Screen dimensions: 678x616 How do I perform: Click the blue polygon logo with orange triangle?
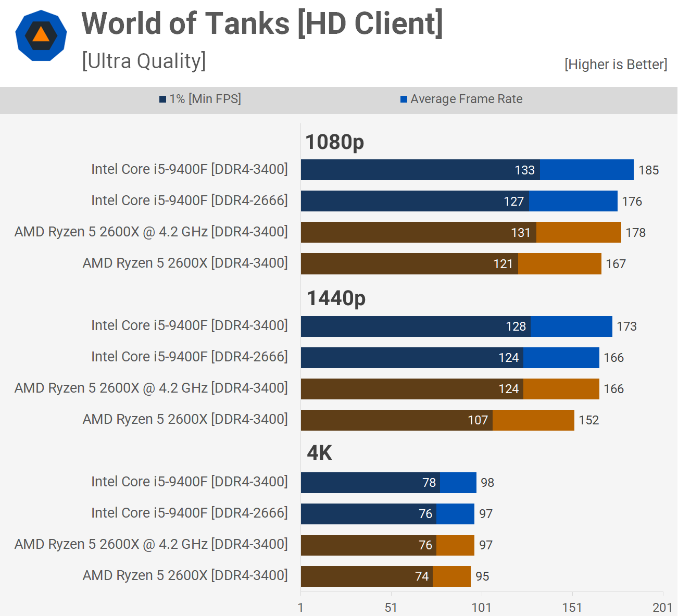41,36
